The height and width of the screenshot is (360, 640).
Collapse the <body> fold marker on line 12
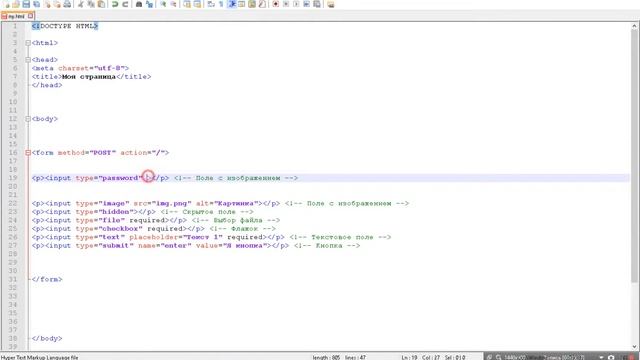pyautogui.click(x=28, y=119)
